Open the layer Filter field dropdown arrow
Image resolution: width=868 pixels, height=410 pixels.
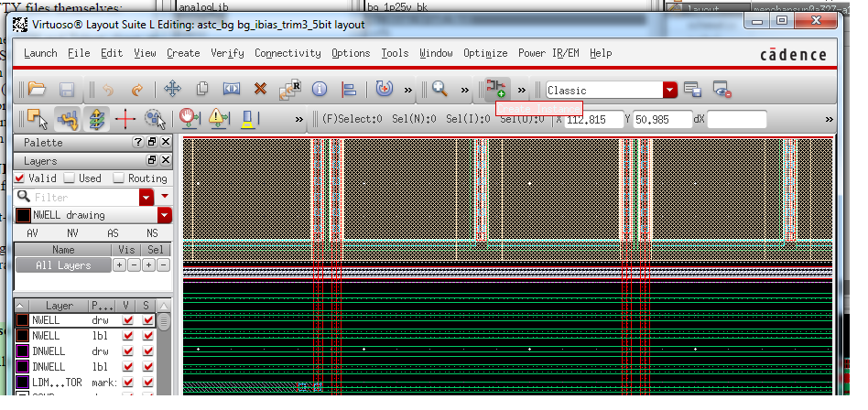tap(146, 197)
